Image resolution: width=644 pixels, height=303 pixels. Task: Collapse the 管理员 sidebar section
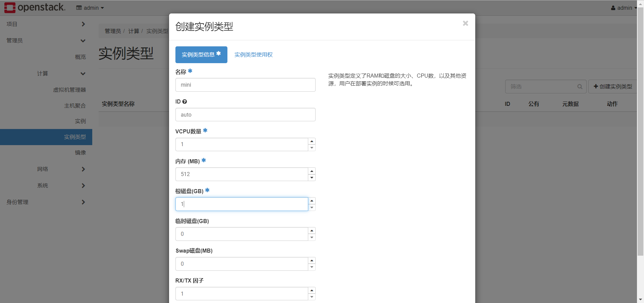click(x=46, y=41)
